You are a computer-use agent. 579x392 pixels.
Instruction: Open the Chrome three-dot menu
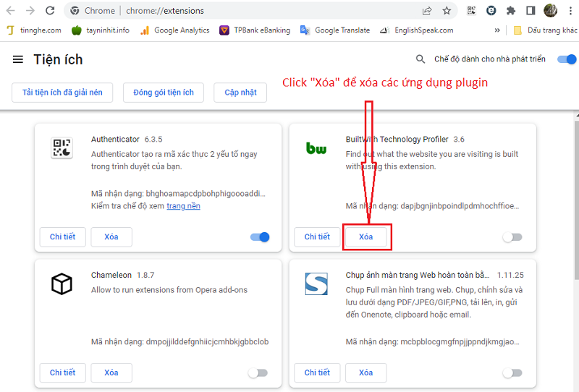click(569, 11)
